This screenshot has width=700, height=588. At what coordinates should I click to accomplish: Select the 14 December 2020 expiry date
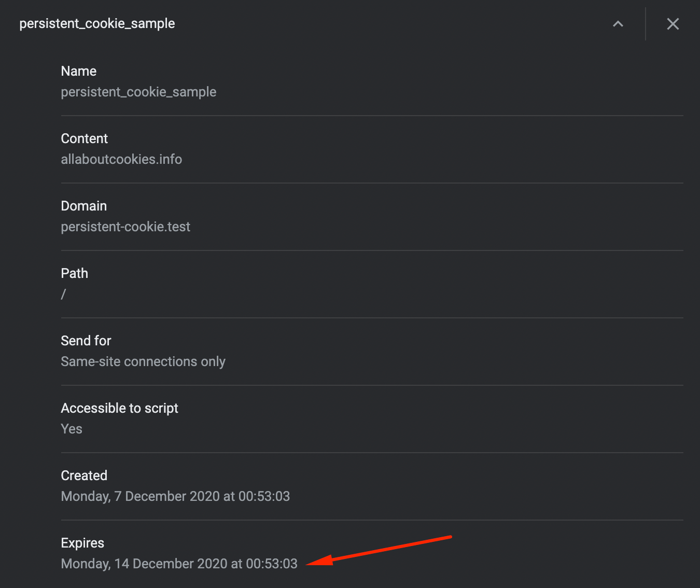point(179,564)
